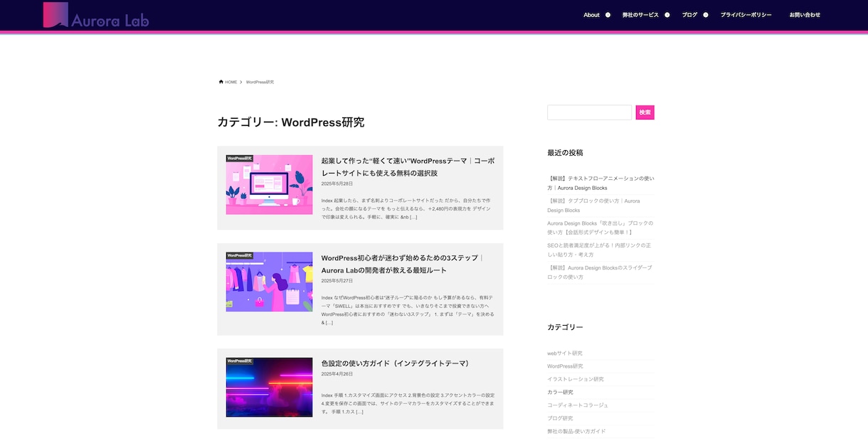Open recent post 吹き出しブロックの使い方
This screenshot has height=441, width=868.
click(x=600, y=228)
